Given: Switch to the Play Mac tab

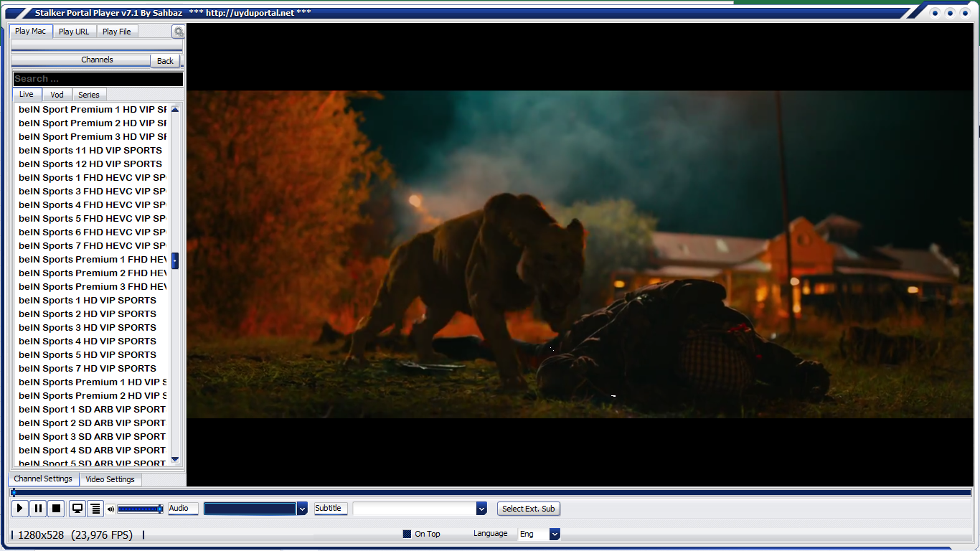Looking at the screenshot, I should click(x=31, y=31).
